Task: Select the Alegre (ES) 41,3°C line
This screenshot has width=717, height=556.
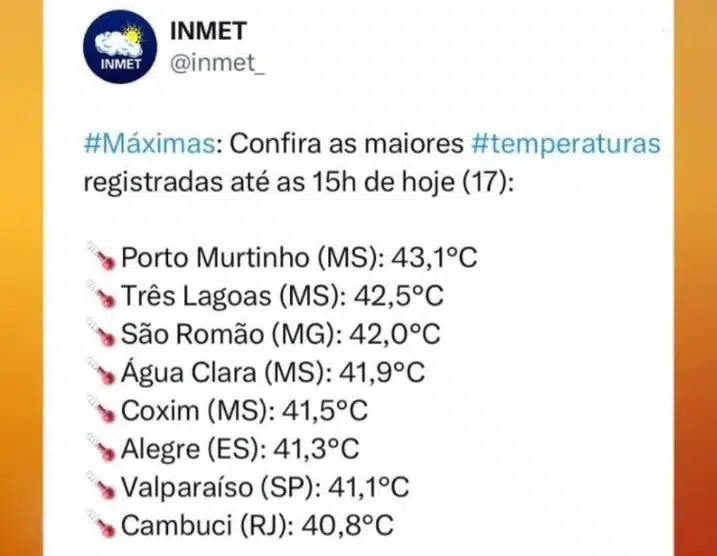Action: click(x=240, y=449)
